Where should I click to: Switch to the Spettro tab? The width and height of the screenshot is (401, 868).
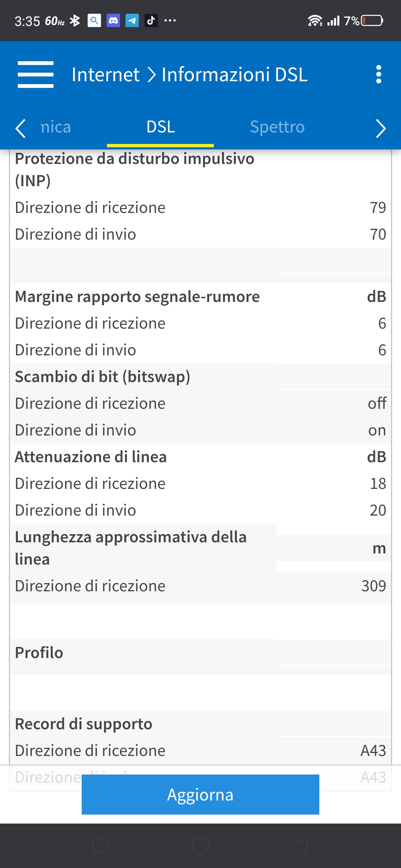coord(277,127)
